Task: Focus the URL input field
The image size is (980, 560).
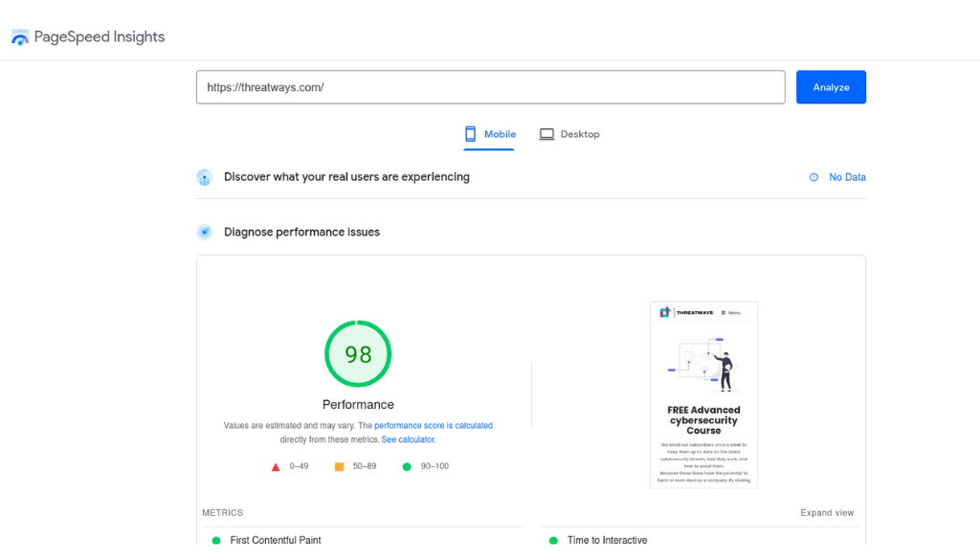Action: (491, 87)
